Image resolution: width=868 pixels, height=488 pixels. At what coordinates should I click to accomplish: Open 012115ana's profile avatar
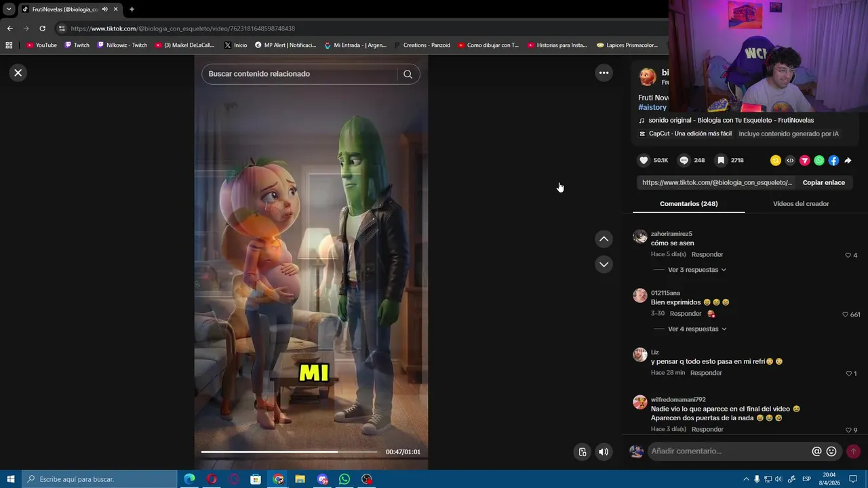639,296
